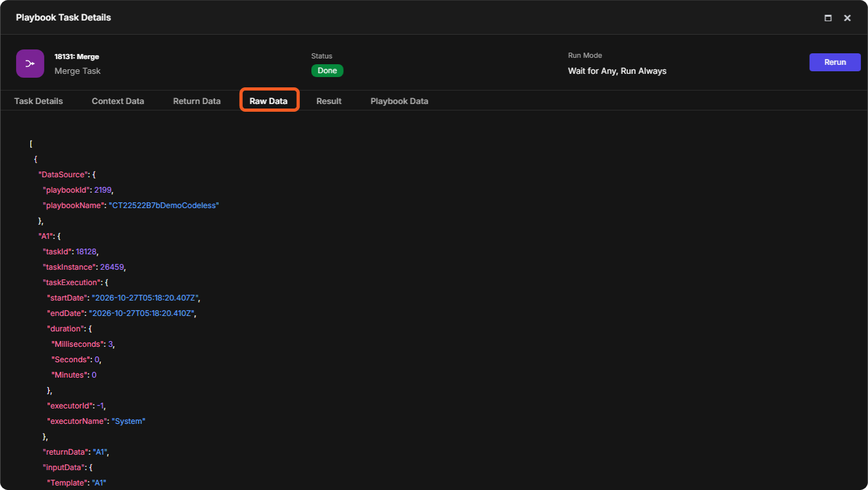The height and width of the screenshot is (490, 868).
Task: Click the "taskExecution" JSON key
Action: click(x=71, y=283)
